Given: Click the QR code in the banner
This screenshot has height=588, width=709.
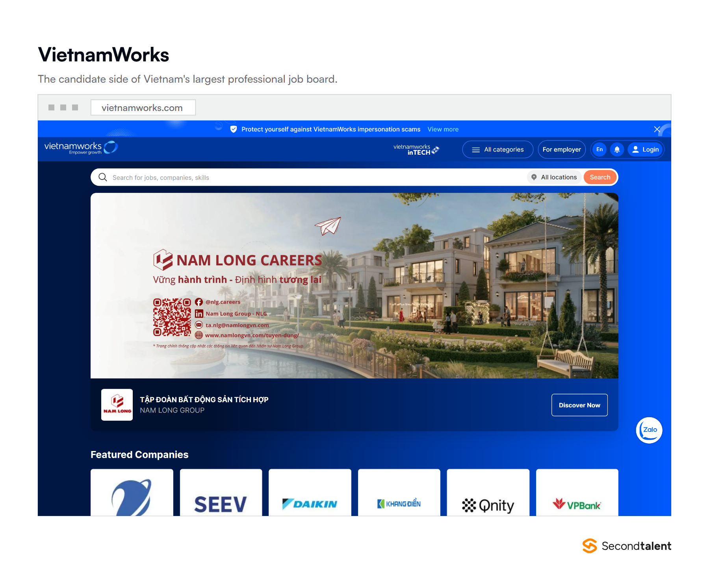Looking at the screenshot, I should tap(172, 317).
